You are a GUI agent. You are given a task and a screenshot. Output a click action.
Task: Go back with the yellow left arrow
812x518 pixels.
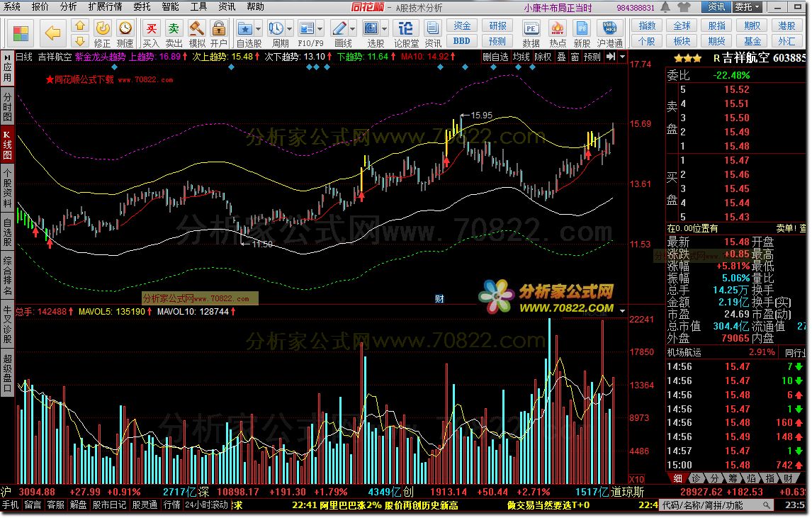53,33
